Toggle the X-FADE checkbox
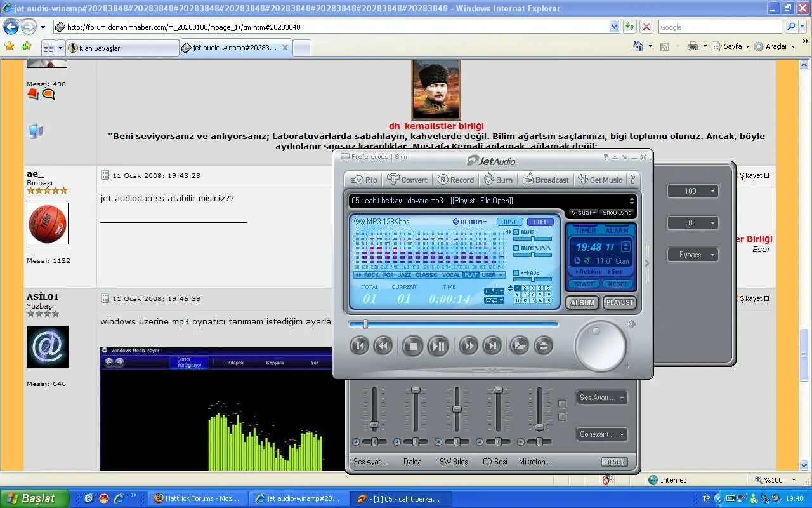The height and width of the screenshot is (508, 812). tap(516, 273)
